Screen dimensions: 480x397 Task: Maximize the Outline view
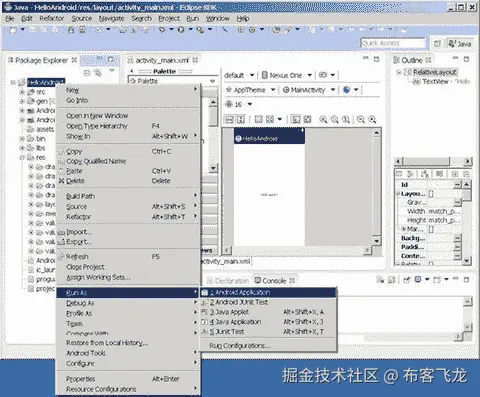(466, 59)
